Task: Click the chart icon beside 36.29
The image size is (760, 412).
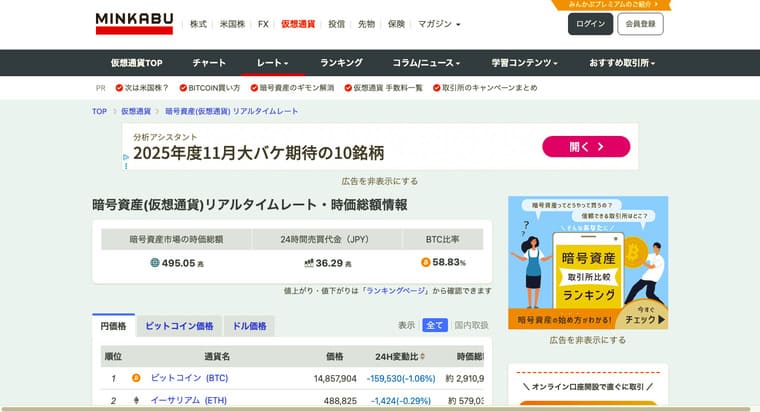Action: pyautogui.click(x=309, y=263)
